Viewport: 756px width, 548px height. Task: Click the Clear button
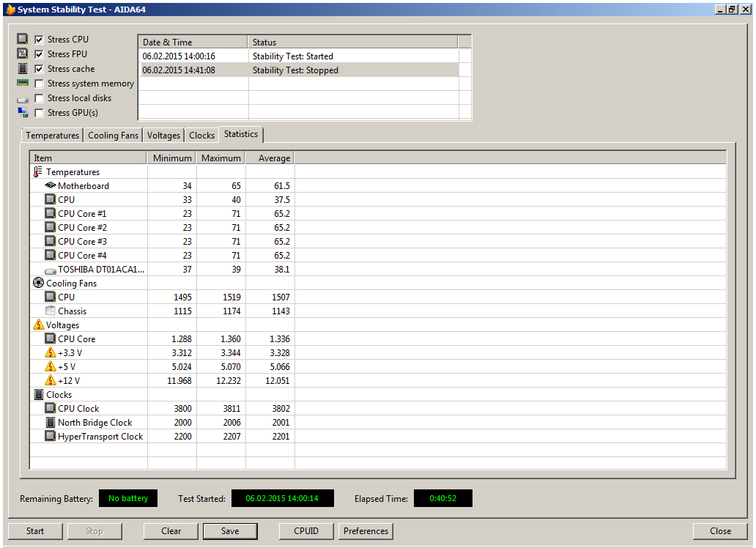tap(171, 531)
